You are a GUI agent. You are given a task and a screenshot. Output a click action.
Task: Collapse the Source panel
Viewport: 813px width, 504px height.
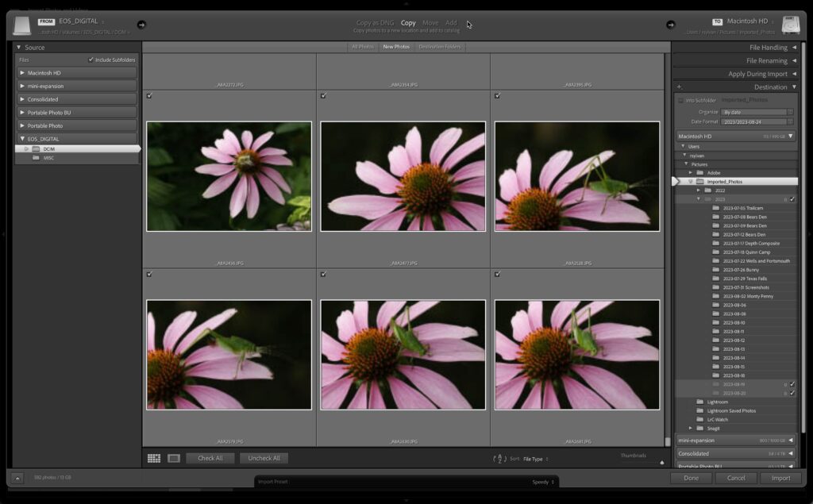(x=19, y=47)
